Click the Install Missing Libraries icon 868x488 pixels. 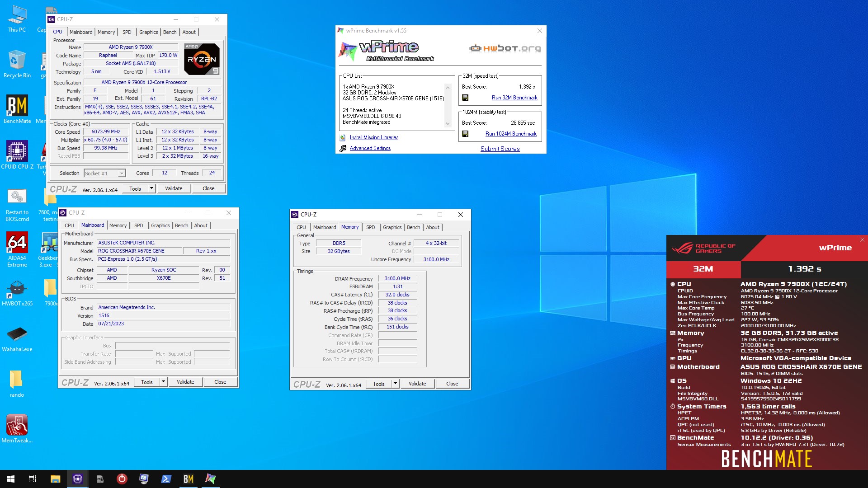click(343, 137)
